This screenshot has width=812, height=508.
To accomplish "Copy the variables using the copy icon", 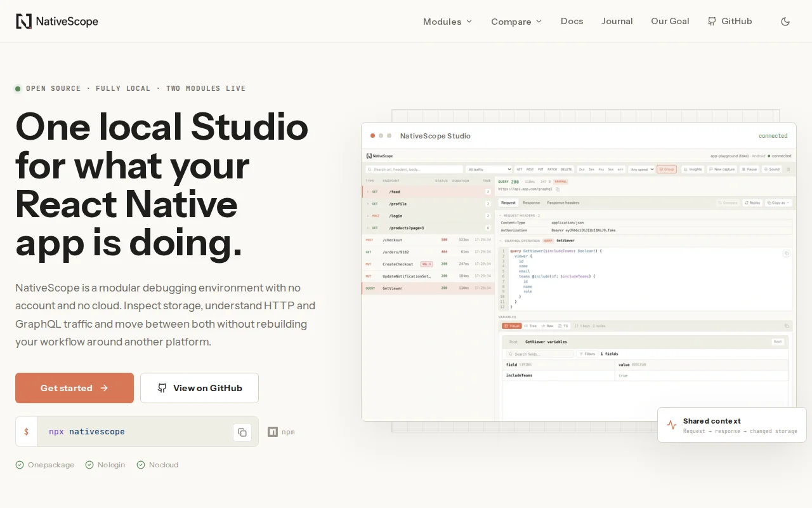I will pyautogui.click(x=787, y=326).
